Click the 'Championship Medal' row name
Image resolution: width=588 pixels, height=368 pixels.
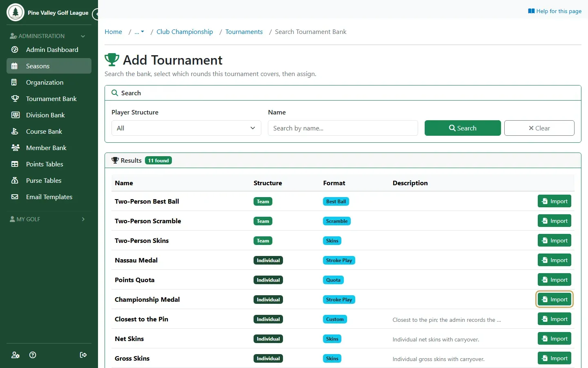pyautogui.click(x=147, y=299)
